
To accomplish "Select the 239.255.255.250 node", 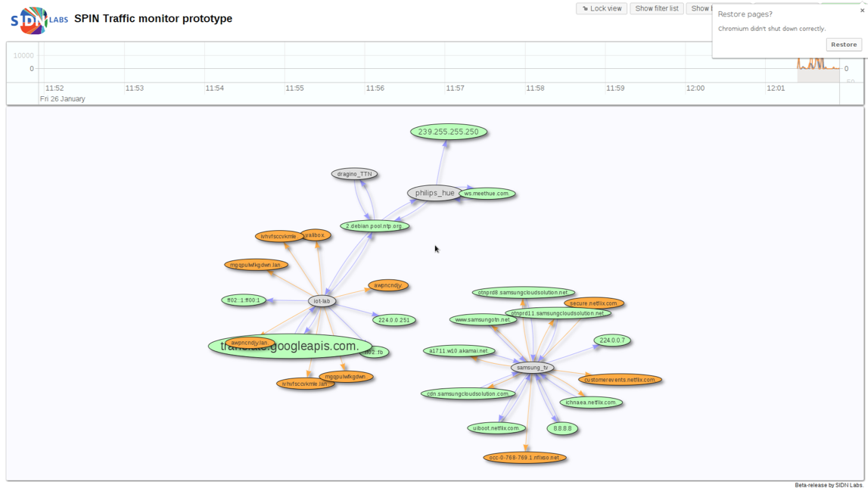I will click(x=449, y=132).
